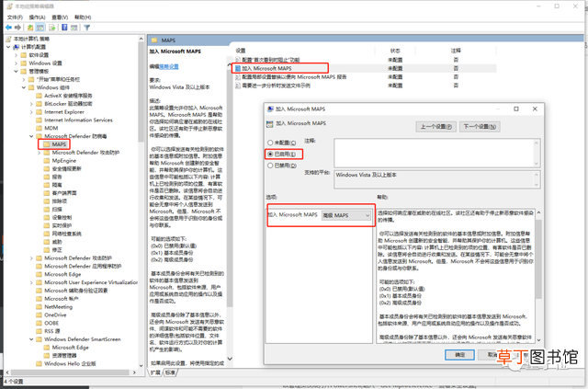Click the description pane vertical scrollbar
Image resolution: width=588 pixels, height=389 pixels.
[230, 212]
